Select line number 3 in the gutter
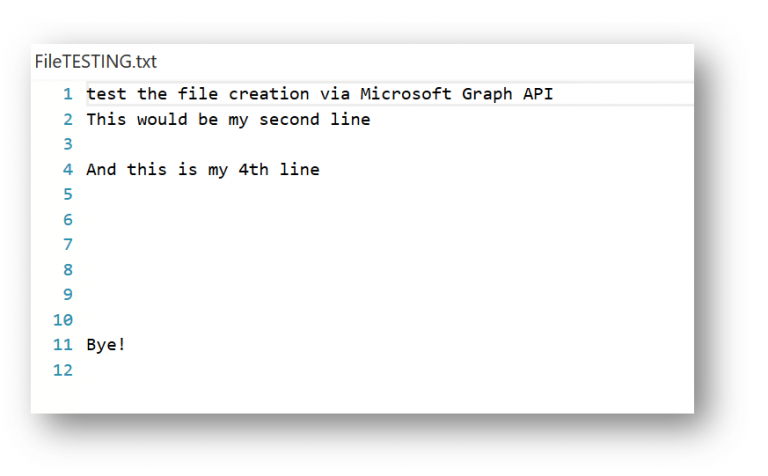This screenshot has width=768, height=476. coord(68,144)
